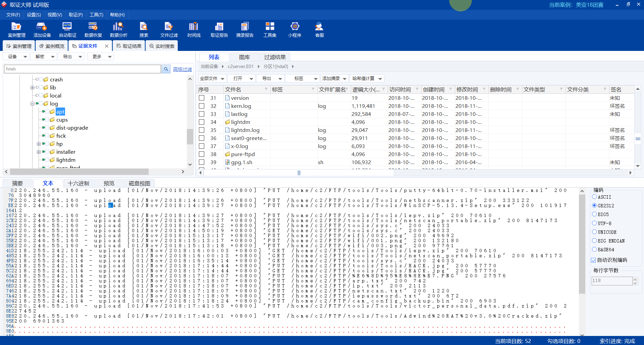Check the box for kern.log row
Screen dimensions: 644x345
tap(202, 106)
